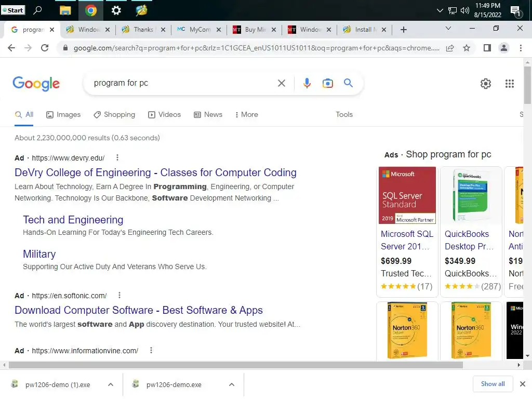Click in the Google search input field

coord(183,83)
